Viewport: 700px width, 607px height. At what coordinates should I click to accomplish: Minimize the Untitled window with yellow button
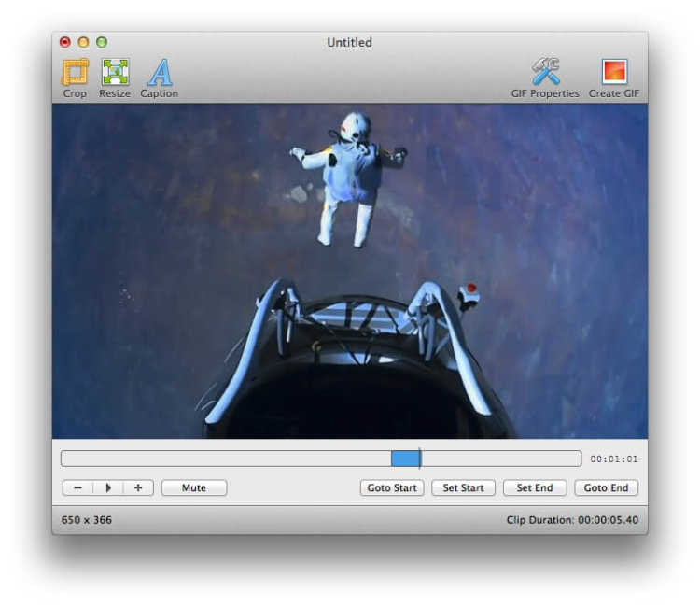[83, 42]
